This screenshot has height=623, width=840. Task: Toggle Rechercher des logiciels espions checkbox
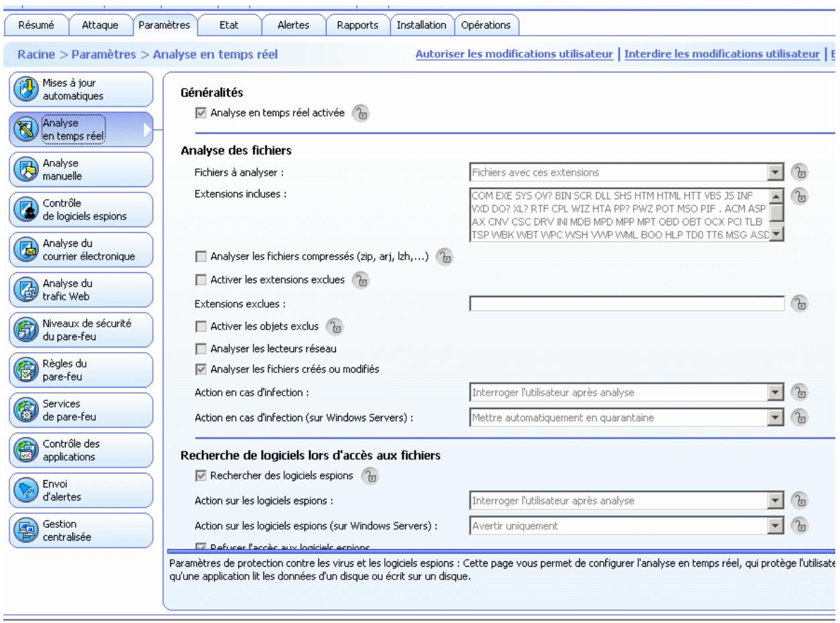200,476
